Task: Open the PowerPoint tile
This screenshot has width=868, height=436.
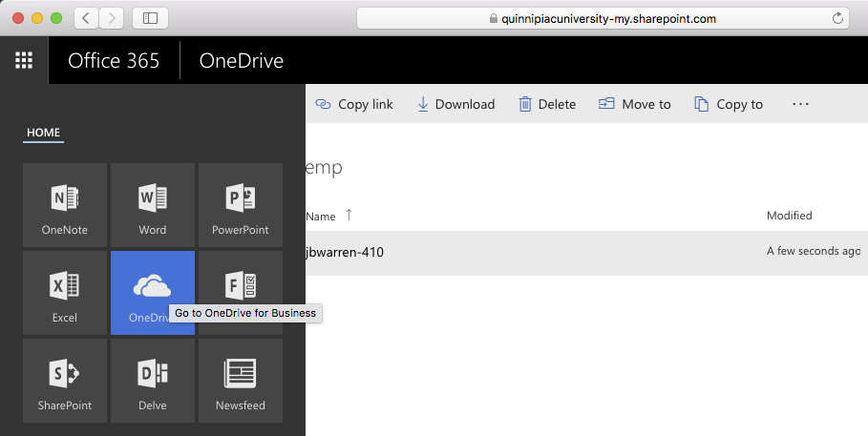Action: [x=240, y=205]
